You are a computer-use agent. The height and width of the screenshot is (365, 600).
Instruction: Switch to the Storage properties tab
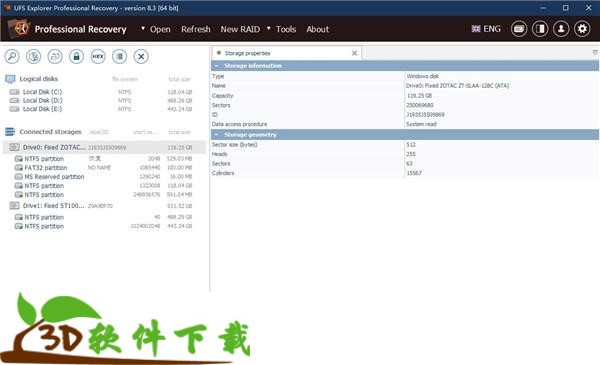coord(286,53)
